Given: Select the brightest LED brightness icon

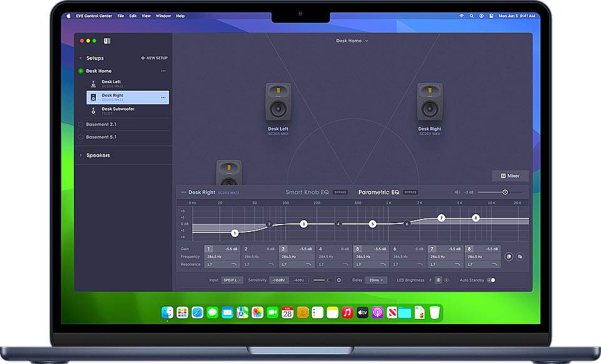Looking at the screenshot, I should [446, 280].
